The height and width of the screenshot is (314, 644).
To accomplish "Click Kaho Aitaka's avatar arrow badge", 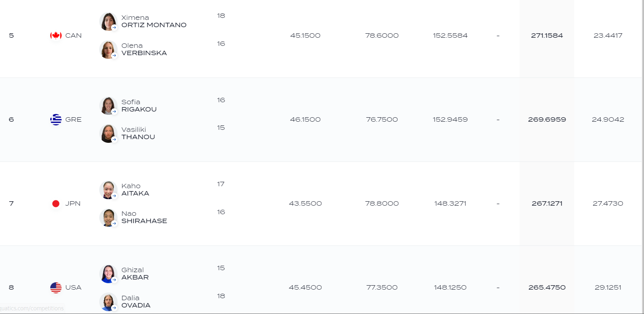I will (x=114, y=196).
